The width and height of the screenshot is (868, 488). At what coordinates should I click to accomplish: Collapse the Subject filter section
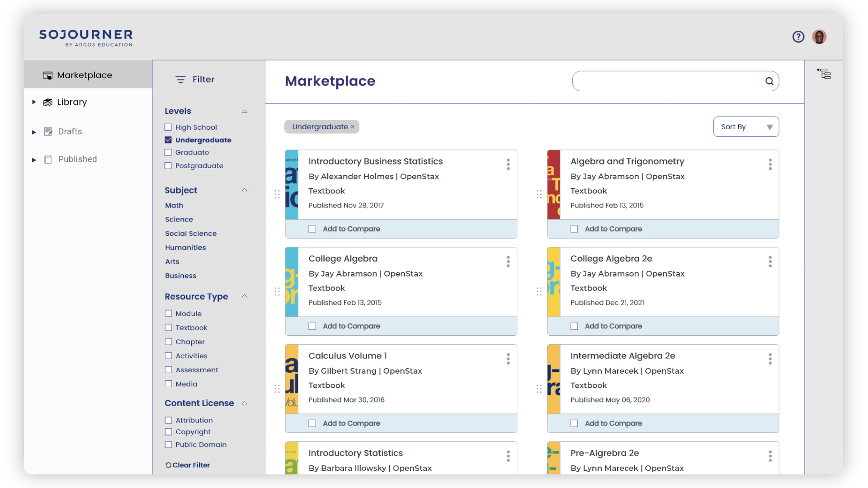click(x=245, y=190)
